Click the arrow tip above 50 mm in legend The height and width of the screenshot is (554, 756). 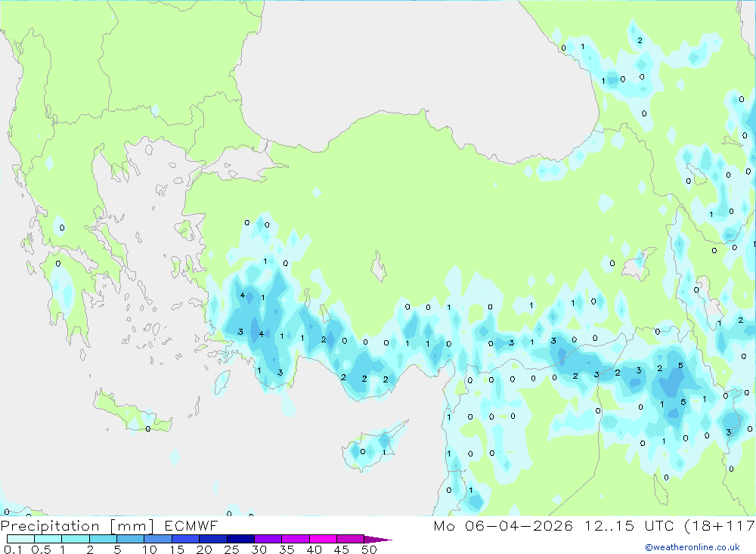coord(378,539)
